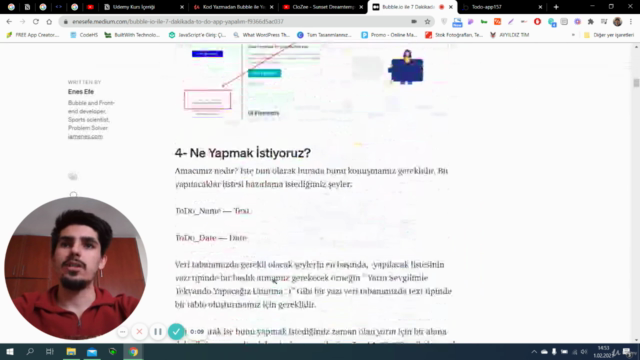Show hidden system tray icons
The width and height of the screenshot is (640, 360).
pyautogui.click(x=534, y=352)
